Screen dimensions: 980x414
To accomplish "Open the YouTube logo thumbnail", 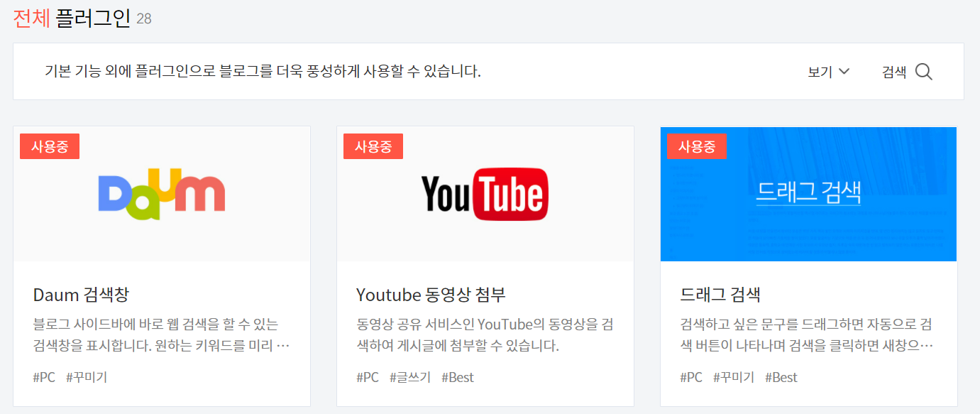I will tap(485, 194).
